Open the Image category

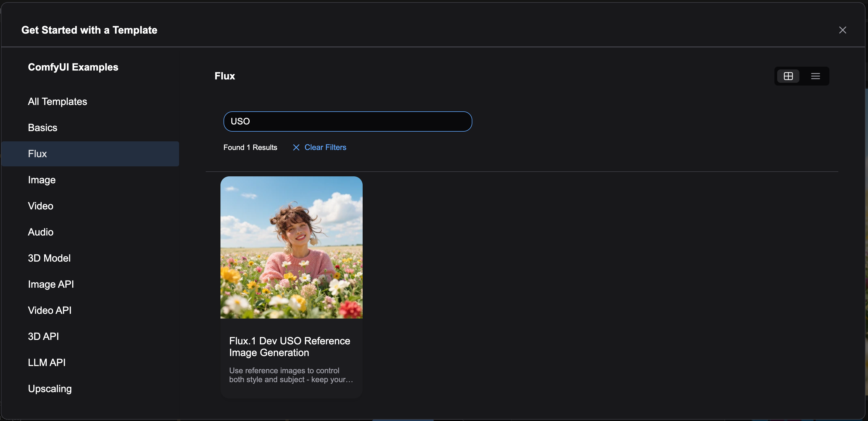(x=42, y=180)
